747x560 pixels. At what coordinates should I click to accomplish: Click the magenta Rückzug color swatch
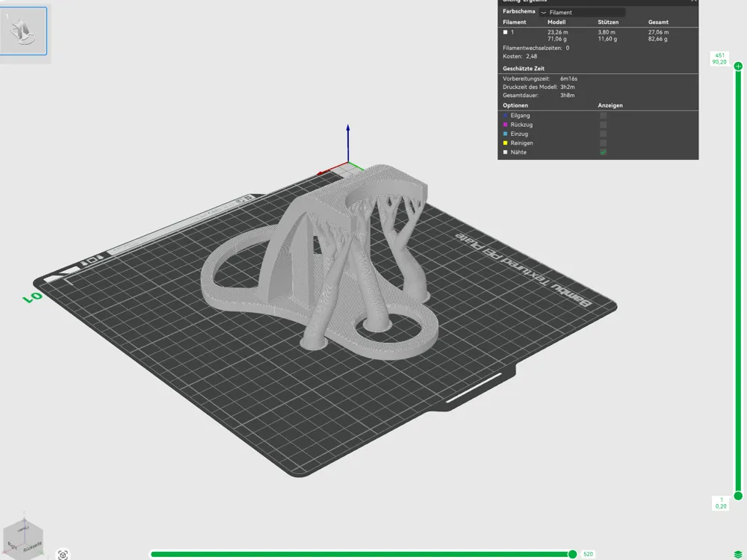coord(506,125)
